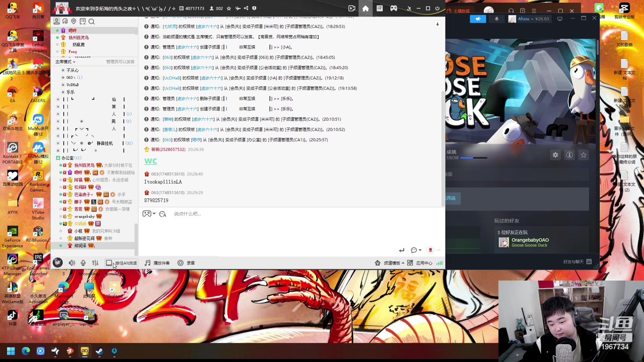Search channel members with magnifier icon
This screenshot has width=644, height=362.
pyautogui.click(x=92, y=22)
